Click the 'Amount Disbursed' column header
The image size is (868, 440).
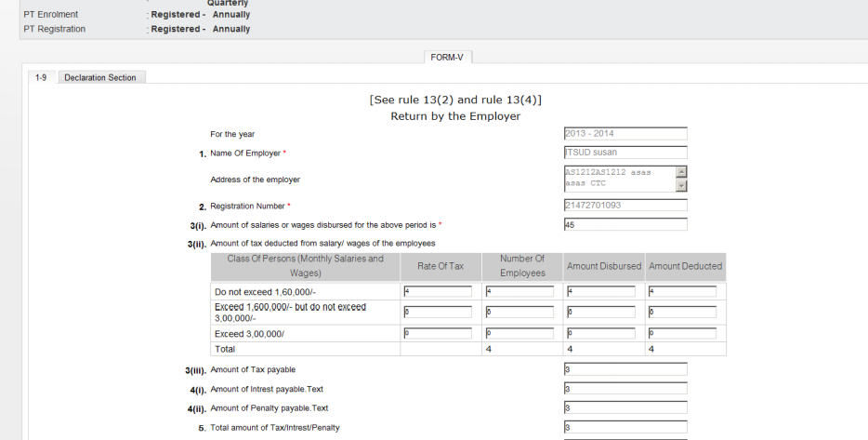(x=604, y=267)
